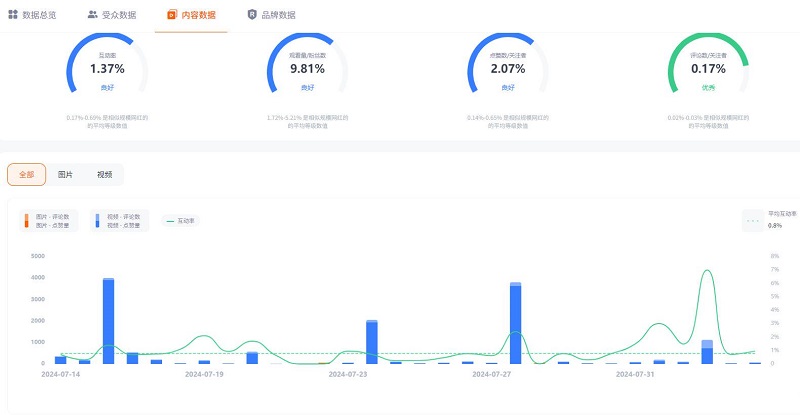Filter content by 图片

[x=65, y=174]
